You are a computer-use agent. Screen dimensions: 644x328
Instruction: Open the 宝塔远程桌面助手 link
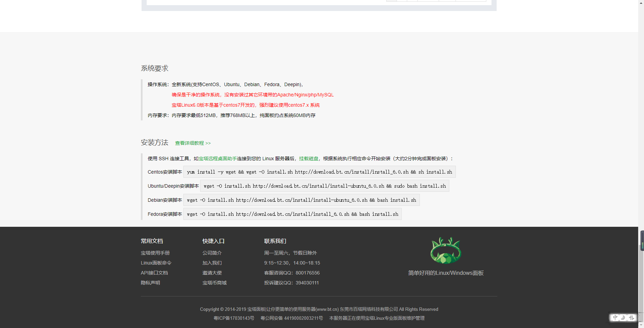(218, 159)
